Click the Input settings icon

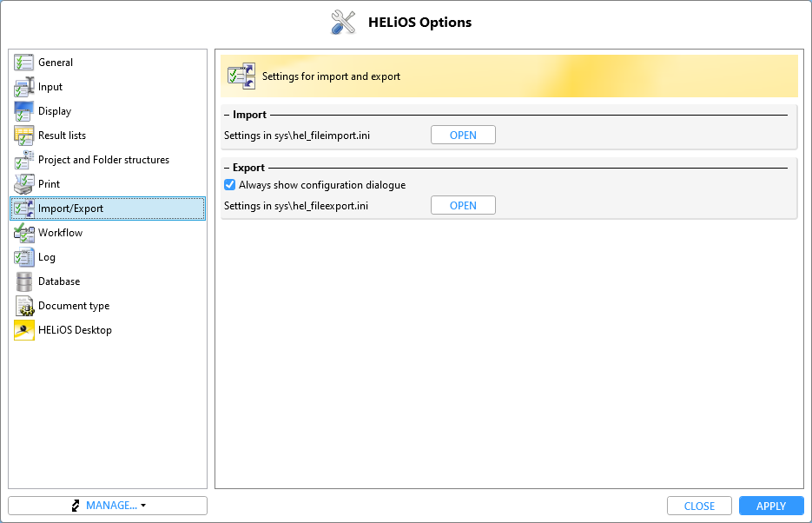coord(23,87)
